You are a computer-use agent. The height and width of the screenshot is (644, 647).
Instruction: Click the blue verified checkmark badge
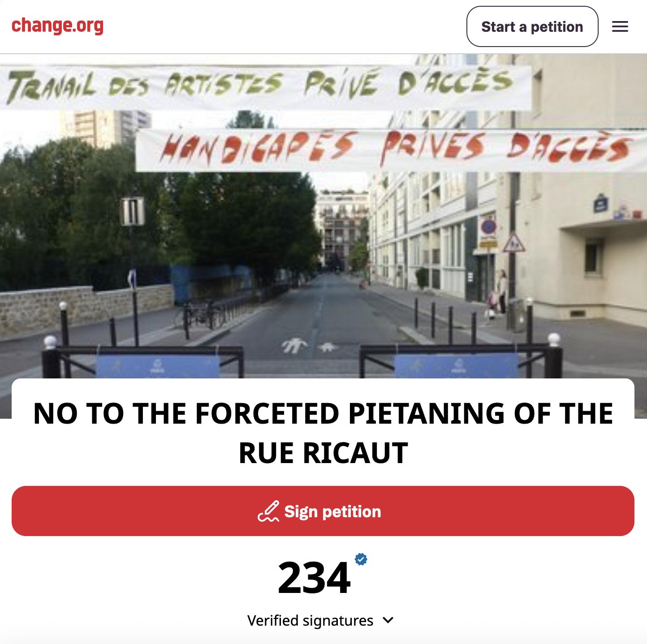point(361,559)
